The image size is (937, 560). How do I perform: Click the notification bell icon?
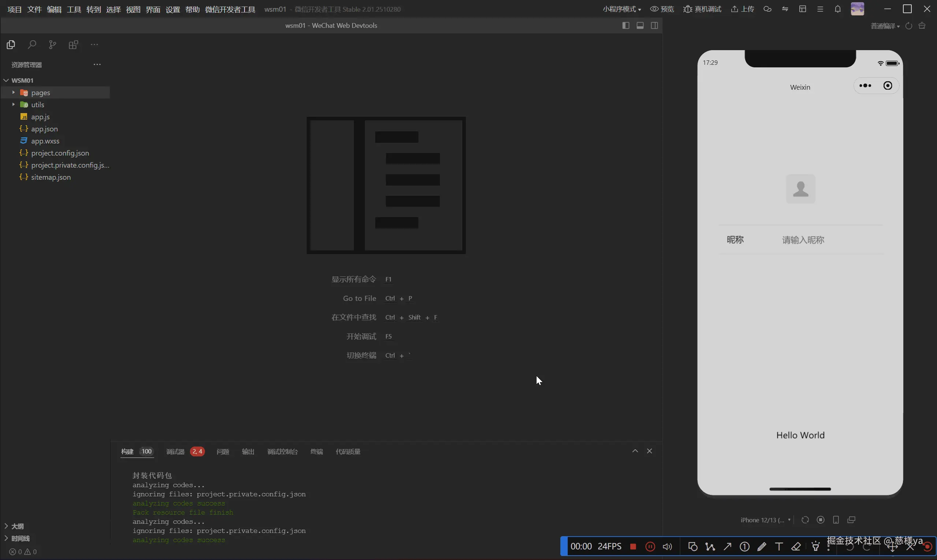(x=837, y=9)
